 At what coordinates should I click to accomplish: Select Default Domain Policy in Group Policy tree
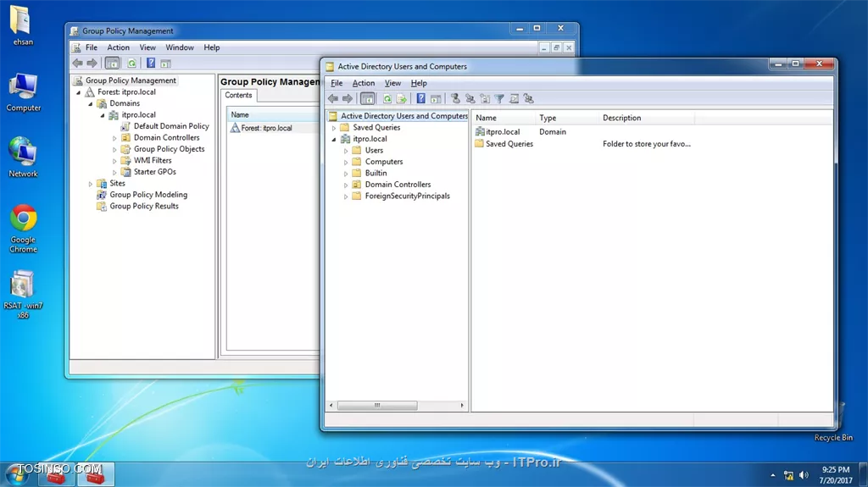click(171, 126)
